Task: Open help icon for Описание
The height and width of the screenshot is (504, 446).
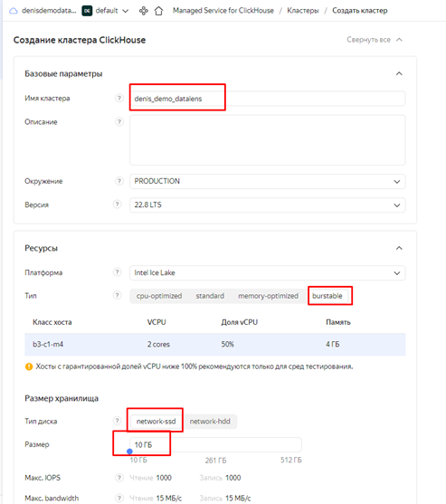Action: tap(119, 122)
